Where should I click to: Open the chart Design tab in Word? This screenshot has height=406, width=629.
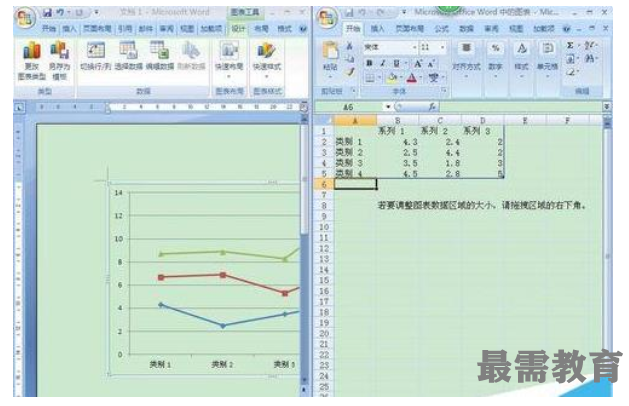click(238, 28)
